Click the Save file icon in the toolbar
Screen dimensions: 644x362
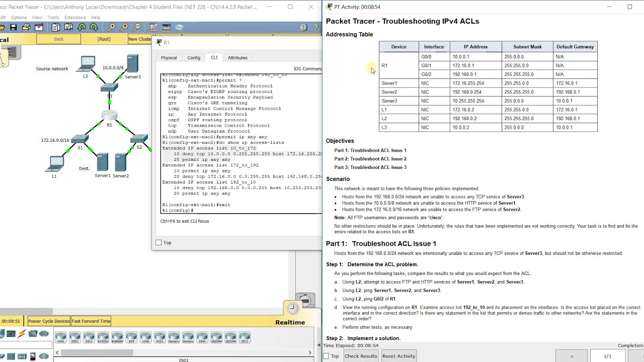tap(14, 27)
